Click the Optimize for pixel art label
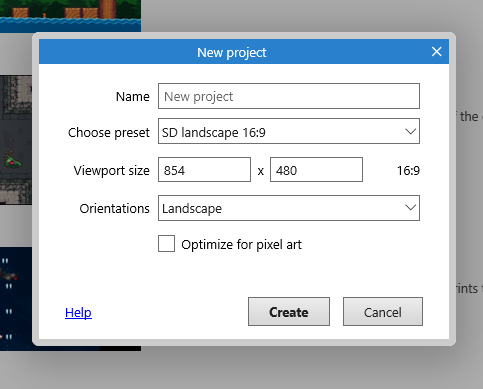 (241, 245)
